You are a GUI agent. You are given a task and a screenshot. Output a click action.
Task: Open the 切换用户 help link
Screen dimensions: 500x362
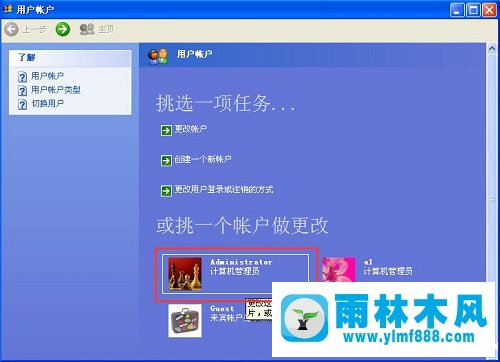pyautogui.click(x=47, y=103)
